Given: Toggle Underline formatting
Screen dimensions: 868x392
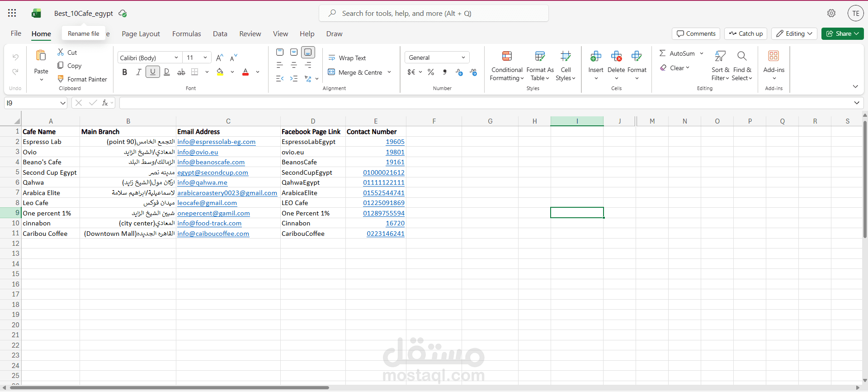Looking at the screenshot, I should pos(153,72).
